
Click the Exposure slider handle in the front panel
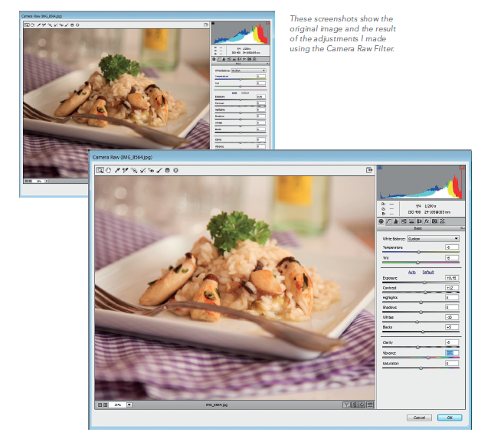point(426,283)
